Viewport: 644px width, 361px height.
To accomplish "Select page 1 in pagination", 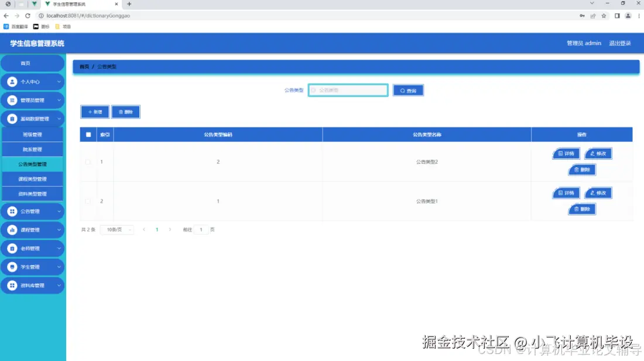I will (157, 229).
